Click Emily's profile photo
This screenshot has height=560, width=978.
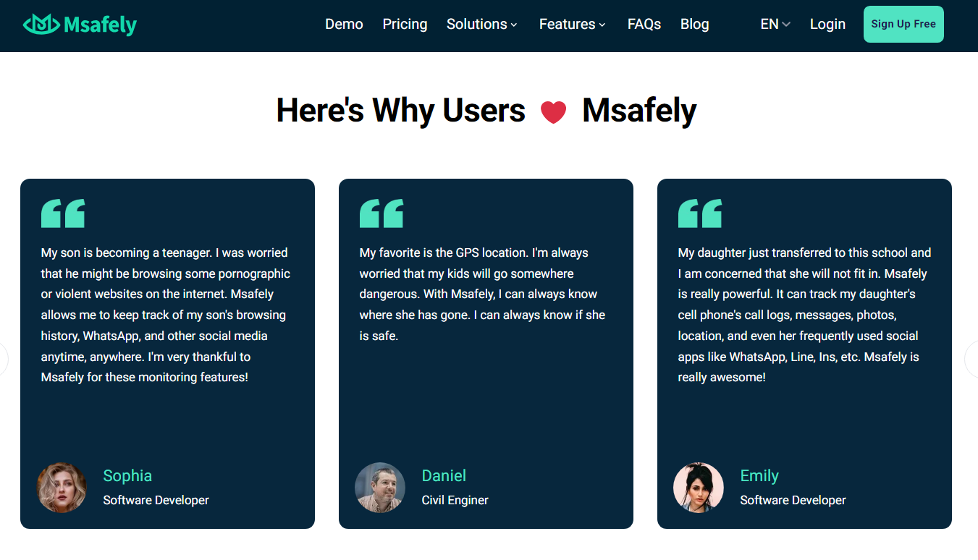click(699, 488)
